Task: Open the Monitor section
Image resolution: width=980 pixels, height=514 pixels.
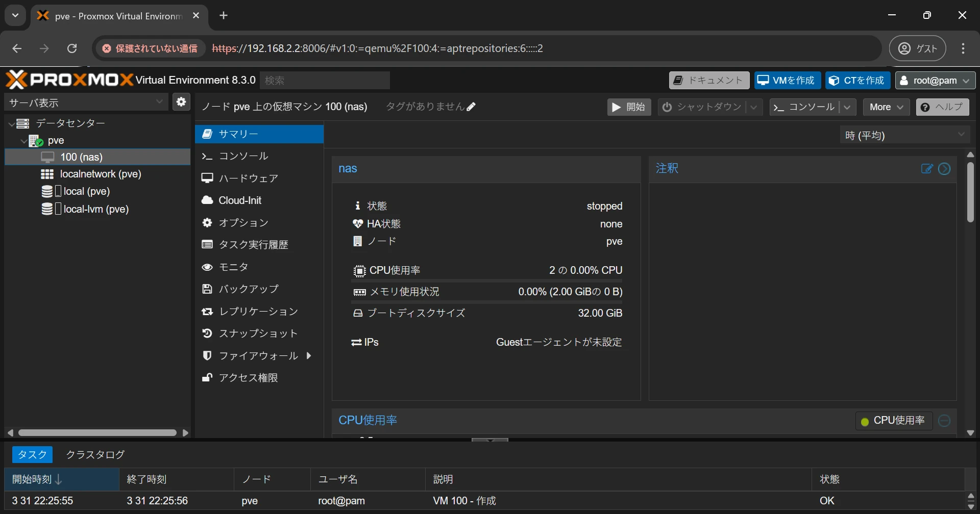Action: [259, 267]
